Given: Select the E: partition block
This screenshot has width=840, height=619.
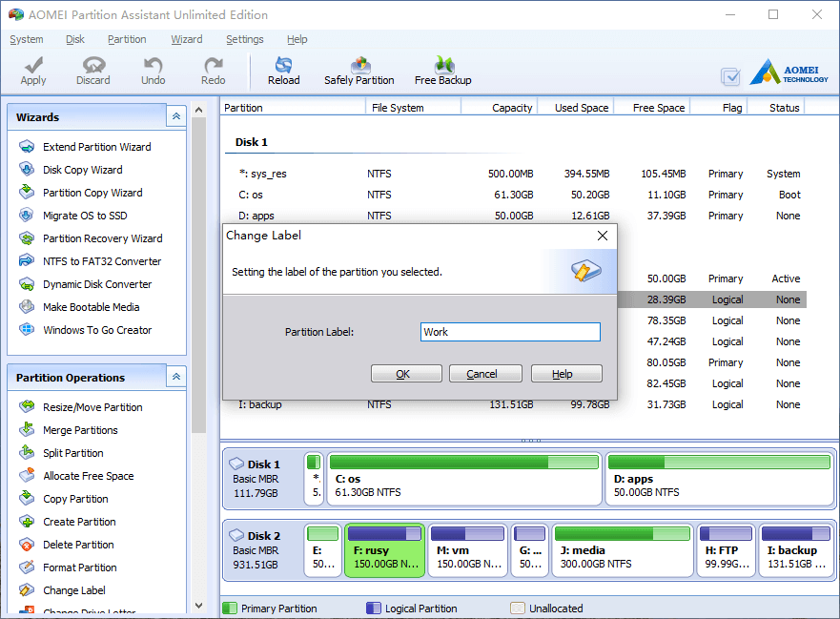Looking at the screenshot, I should pos(323,550).
